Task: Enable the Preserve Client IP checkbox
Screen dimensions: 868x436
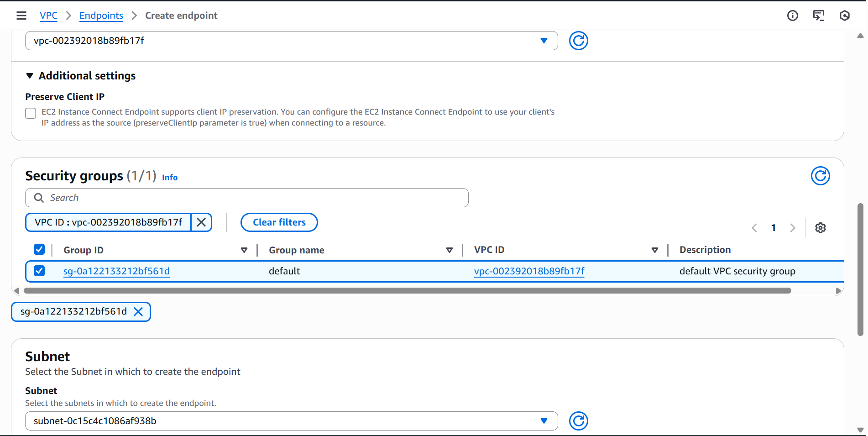Action: pos(31,113)
